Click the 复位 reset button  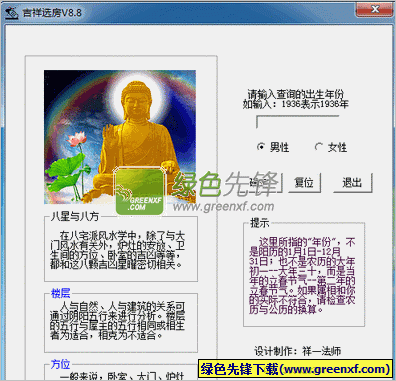(x=304, y=182)
